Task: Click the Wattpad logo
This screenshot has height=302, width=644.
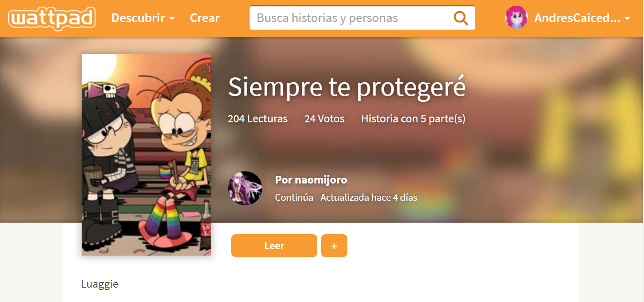Action: point(52,18)
